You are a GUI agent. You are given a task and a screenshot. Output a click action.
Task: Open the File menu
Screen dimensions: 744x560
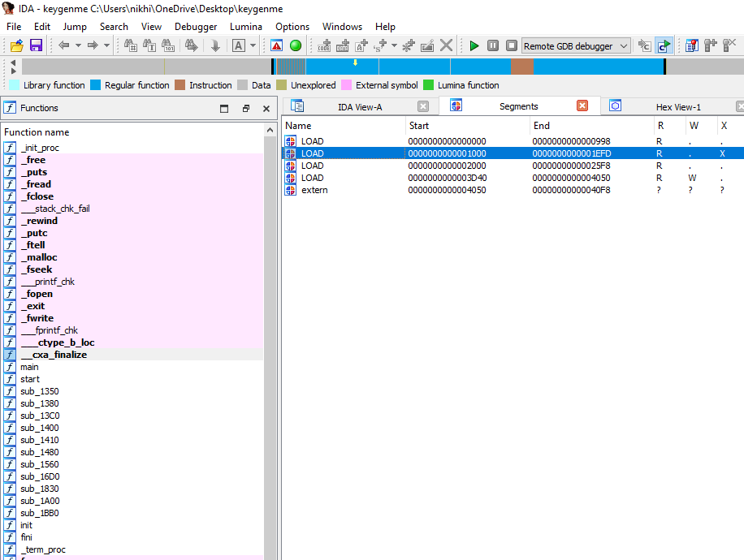click(x=14, y=27)
